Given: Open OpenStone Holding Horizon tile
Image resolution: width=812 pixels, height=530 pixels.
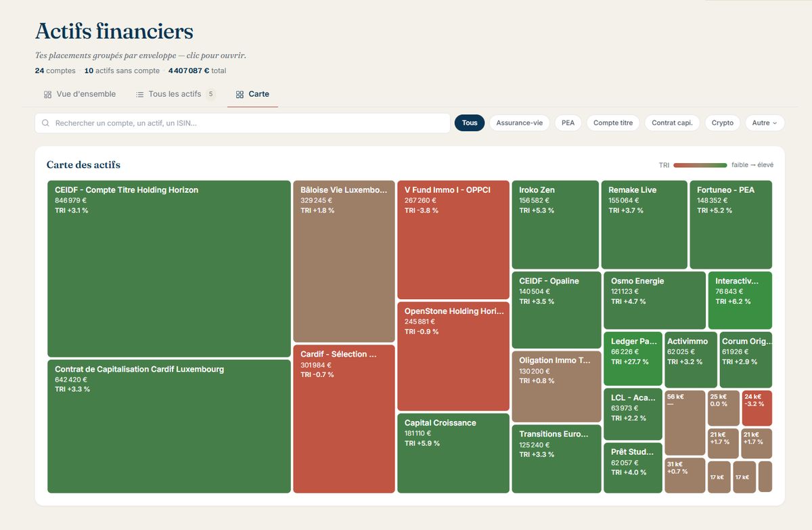Looking at the screenshot, I should pos(453,357).
